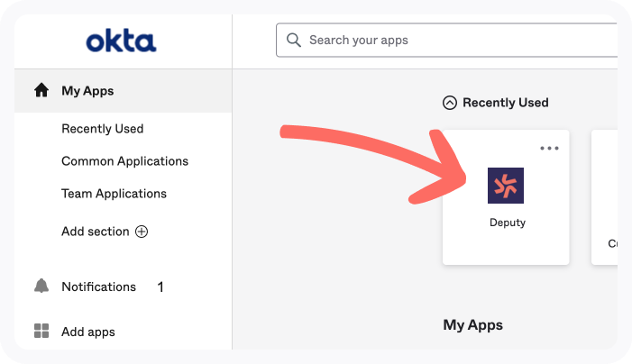632x364 pixels.
Task: Click the notification count badge
Action: click(160, 287)
